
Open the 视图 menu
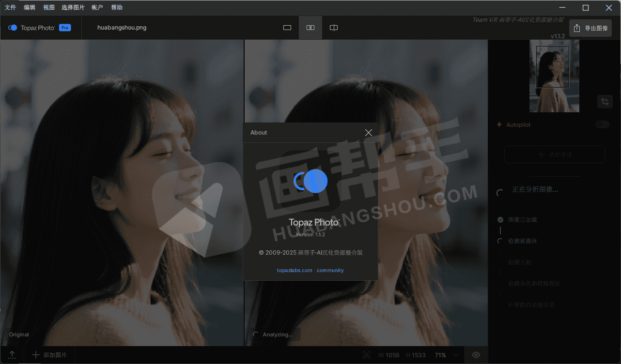[49, 7]
